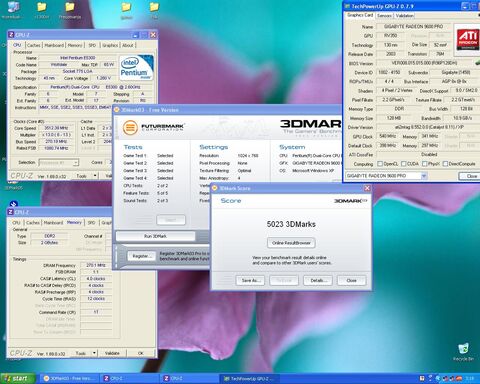
Task: Switch to the Caches tab in the upper CPU-Z window
Action: click(x=33, y=45)
